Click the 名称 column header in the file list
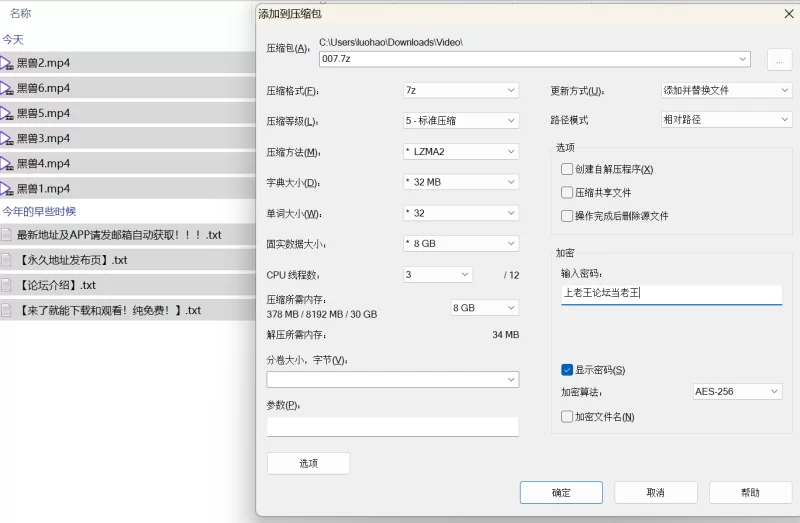This screenshot has width=800, height=523. pos(20,13)
